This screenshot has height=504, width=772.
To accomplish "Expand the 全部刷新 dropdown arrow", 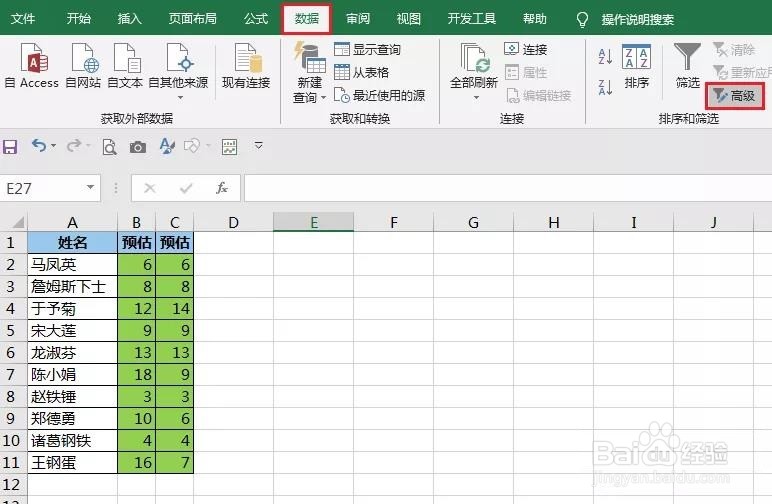I will coord(476,97).
